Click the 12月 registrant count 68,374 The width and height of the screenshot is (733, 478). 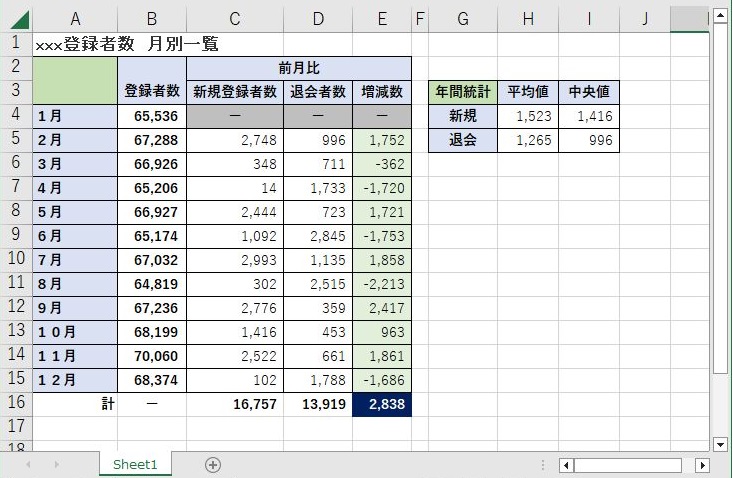click(x=152, y=380)
